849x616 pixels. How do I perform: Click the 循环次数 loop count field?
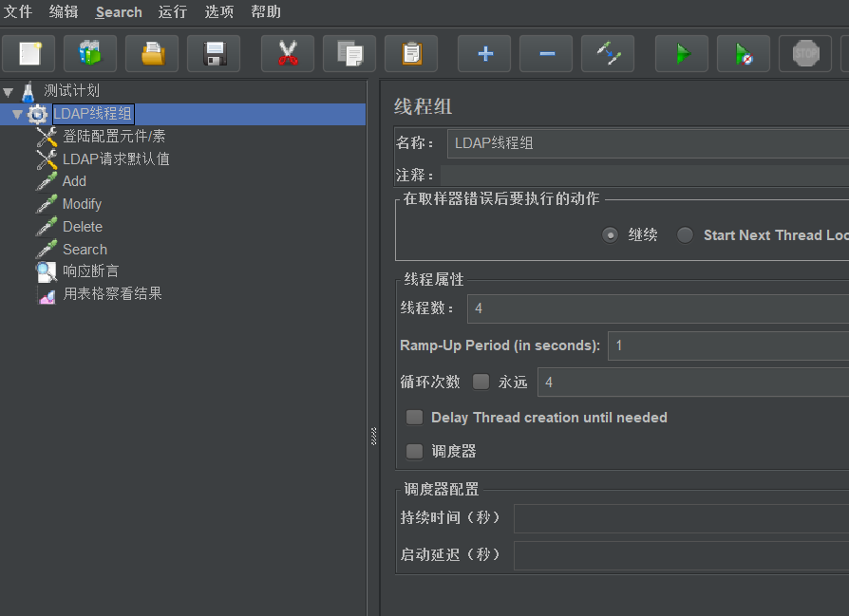click(x=693, y=383)
